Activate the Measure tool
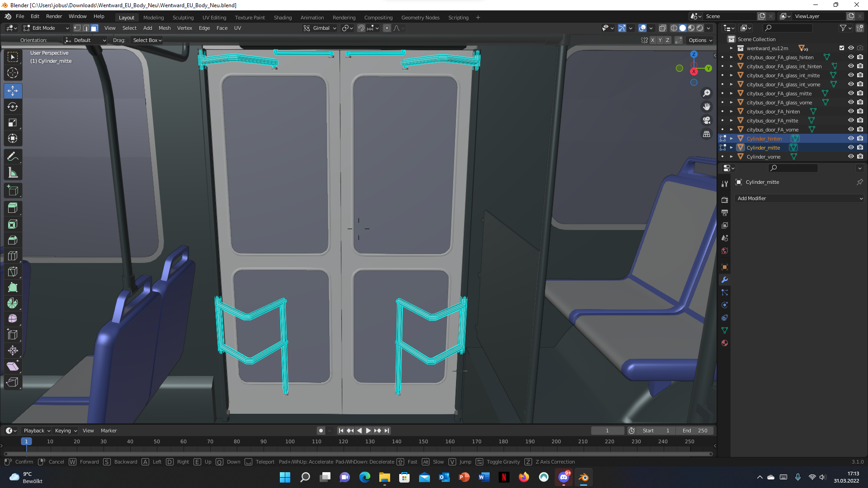This screenshot has height=488, width=868. pos(13,173)
